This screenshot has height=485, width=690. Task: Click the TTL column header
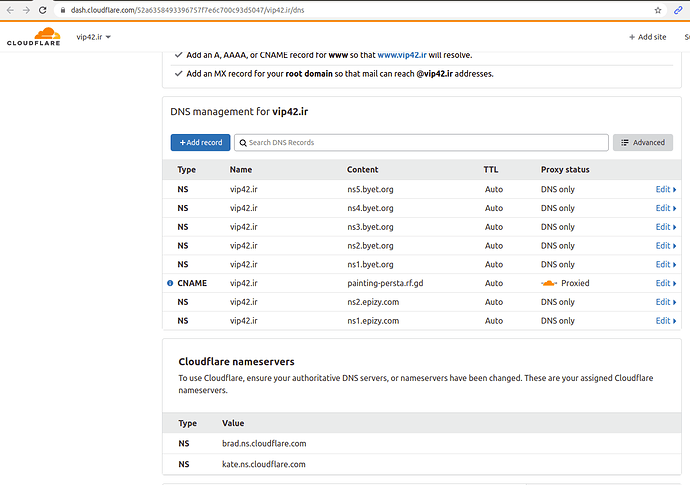491,169
